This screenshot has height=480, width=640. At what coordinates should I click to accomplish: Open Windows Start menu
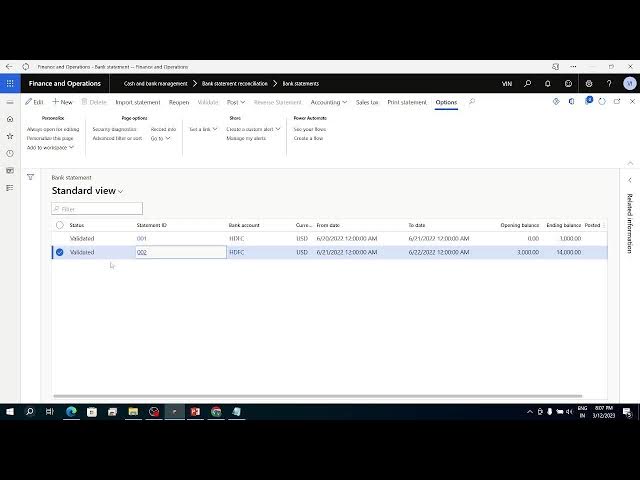click(10, 412)
